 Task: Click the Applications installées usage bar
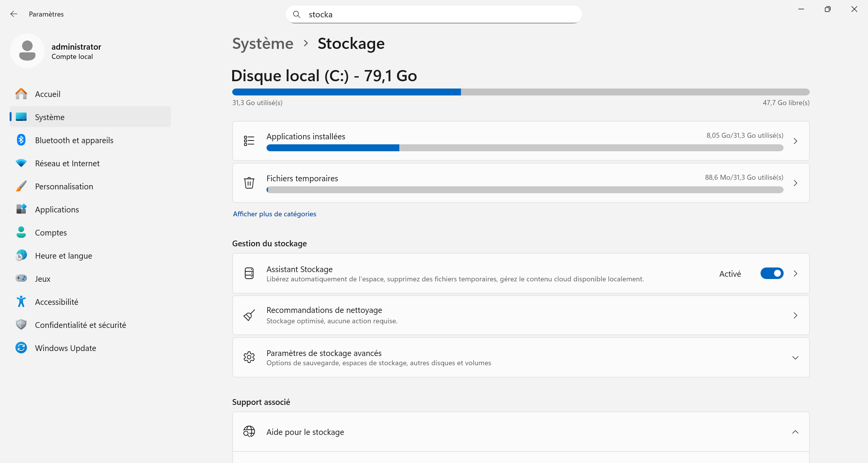[525, 148]
